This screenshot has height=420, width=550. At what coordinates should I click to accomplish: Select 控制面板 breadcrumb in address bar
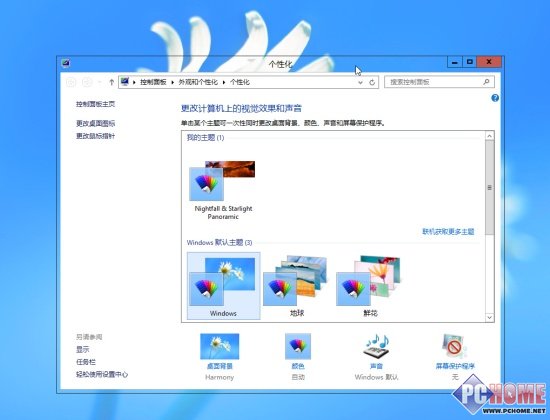coord(153,82)
